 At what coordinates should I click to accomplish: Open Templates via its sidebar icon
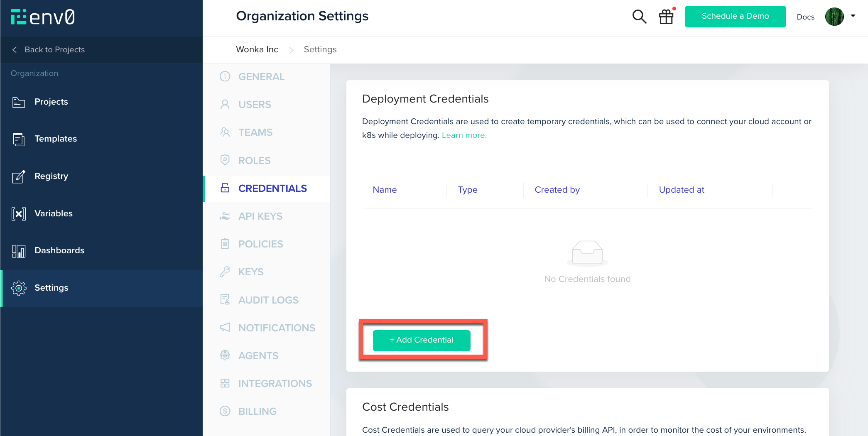pos(19,139)
